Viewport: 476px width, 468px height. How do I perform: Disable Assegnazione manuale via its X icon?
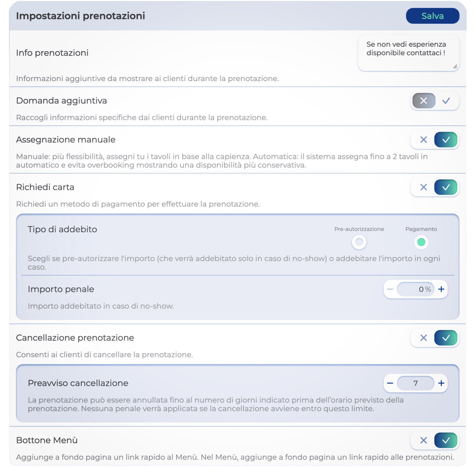[x=423, y=140]
